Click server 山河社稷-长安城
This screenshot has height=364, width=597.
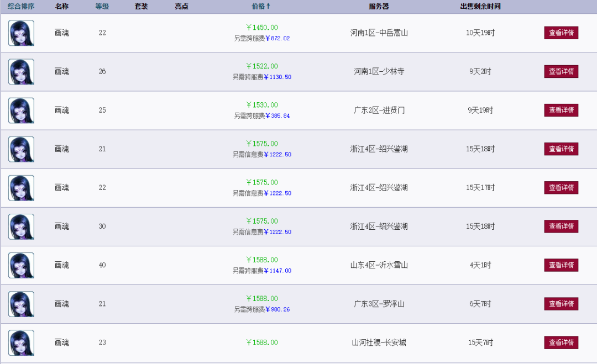click(x=379, y=342)
